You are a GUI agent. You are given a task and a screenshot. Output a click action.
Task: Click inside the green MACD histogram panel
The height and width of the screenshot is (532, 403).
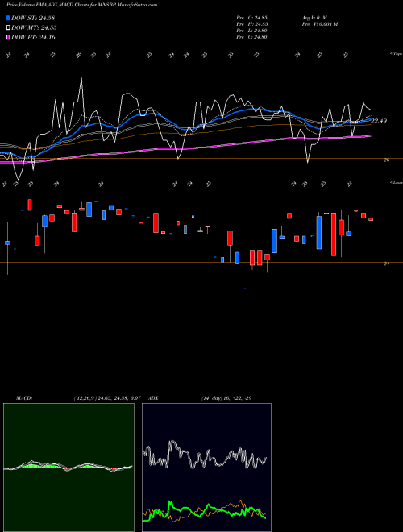(69, 468)
